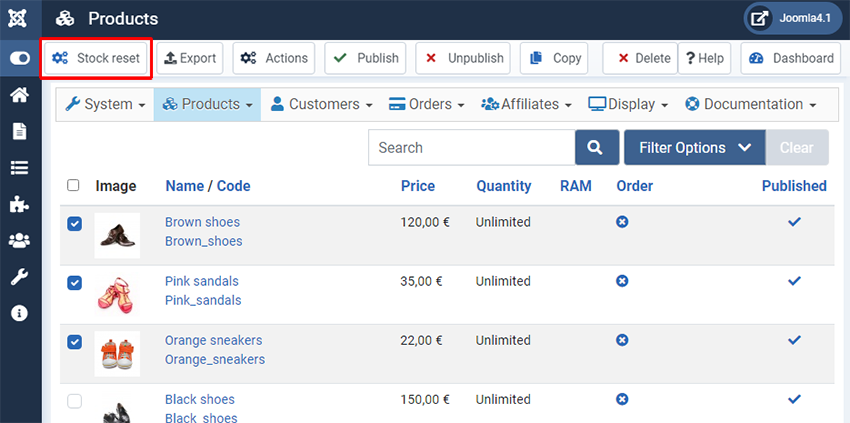Toggle the select-all checkbox in header

click(x=73, y=185)
